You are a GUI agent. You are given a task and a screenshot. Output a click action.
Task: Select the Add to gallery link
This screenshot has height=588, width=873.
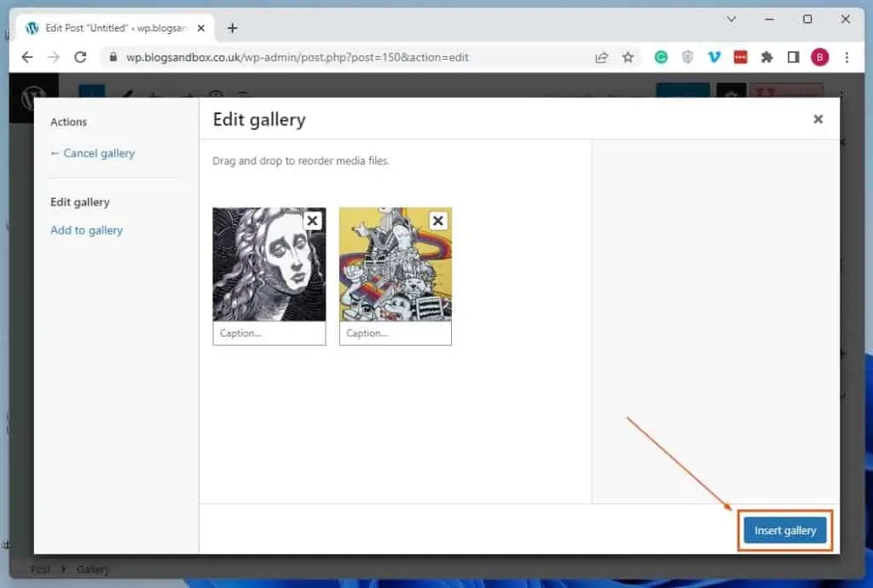point(86,230)
